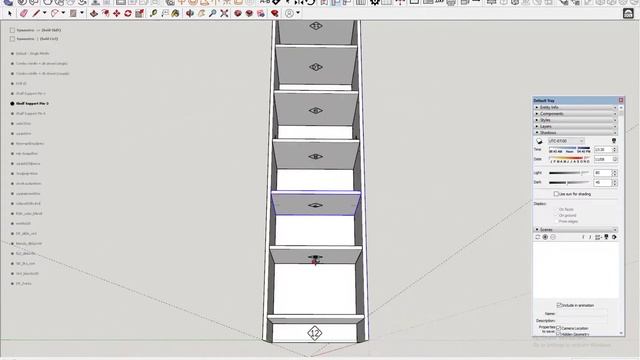Image resolution: width=640 pixels, height=360 pixels.
Task: Choose the Arc tool
Action: tap(55, 13)
